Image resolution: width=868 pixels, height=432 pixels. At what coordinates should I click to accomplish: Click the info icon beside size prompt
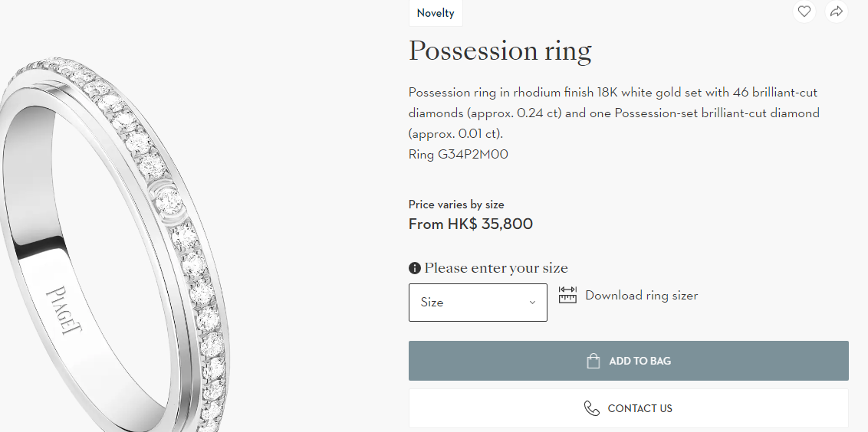[x=415, y=268]
